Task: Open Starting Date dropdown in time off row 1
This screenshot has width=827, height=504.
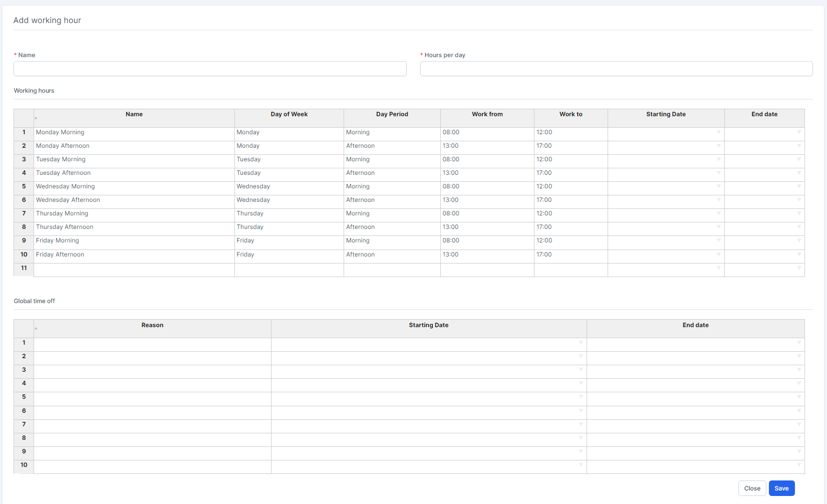Action: coord(581,343)
